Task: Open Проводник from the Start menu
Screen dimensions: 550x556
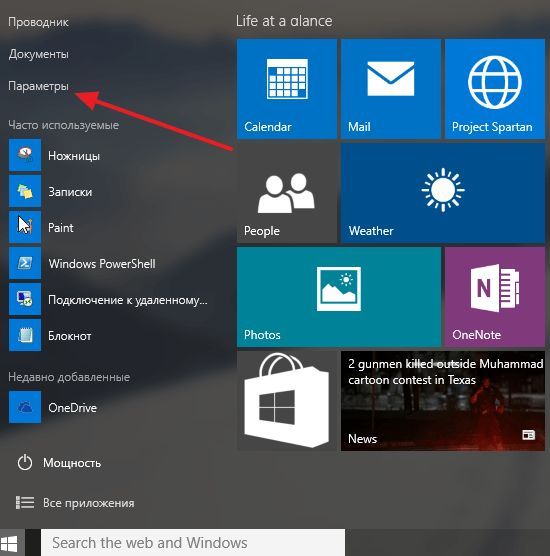Action: [38, 22]
